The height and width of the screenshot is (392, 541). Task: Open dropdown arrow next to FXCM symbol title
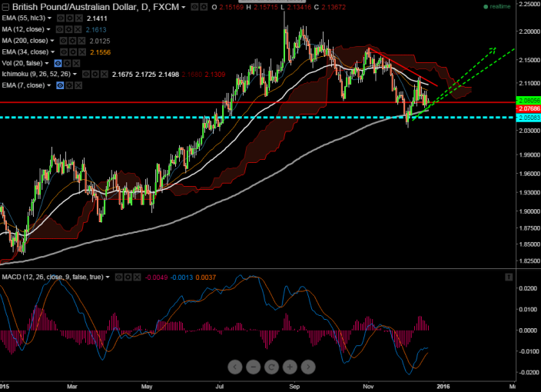tap(184, 7)
